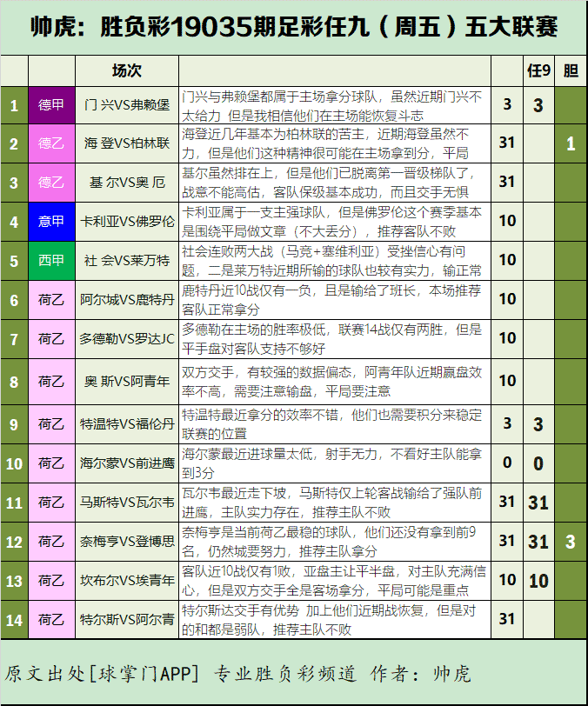Click analysis text starting 瓦尔韦最近走下坡
Image resolution: width=588 pixels, height=706 pixels.
332,503
